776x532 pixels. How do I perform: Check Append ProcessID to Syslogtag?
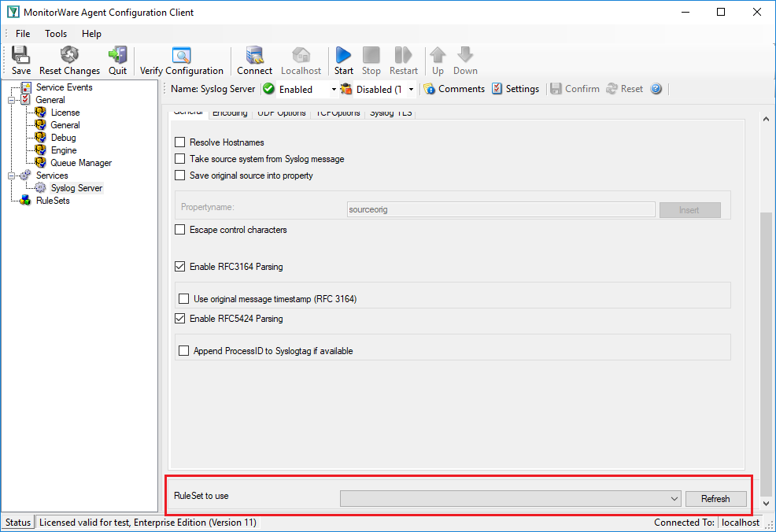pos(183,350)
